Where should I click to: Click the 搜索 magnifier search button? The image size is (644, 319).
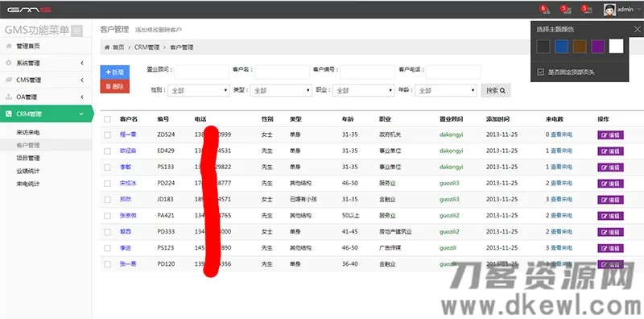click(x=496, y=90)
